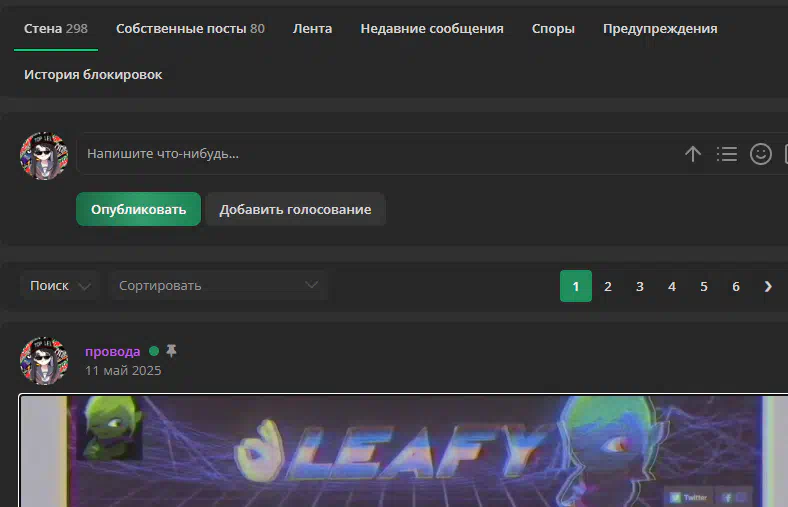Open the Предупреждения tab
This screenshot has height=507, width=788.
pyautogui.click(x=660, y=29)
